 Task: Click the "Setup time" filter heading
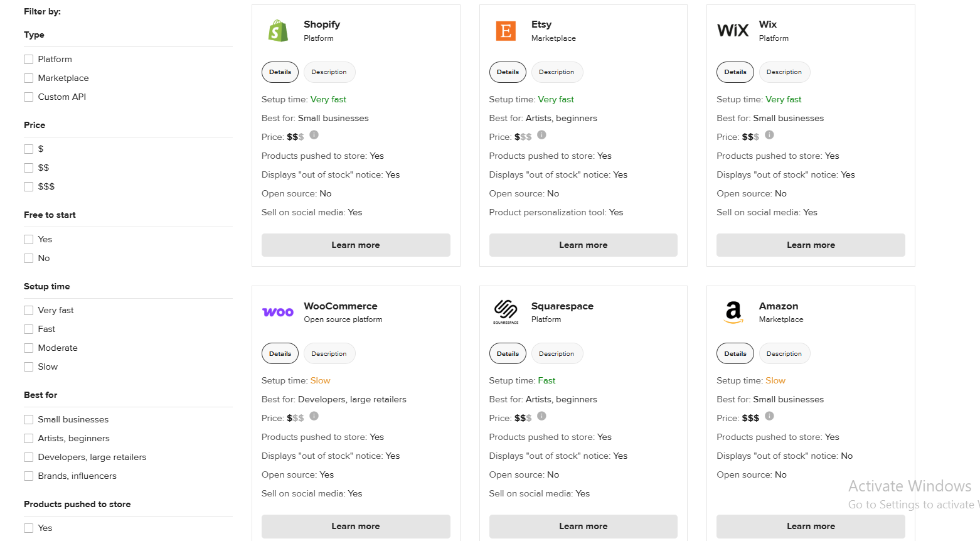(47, 286)
